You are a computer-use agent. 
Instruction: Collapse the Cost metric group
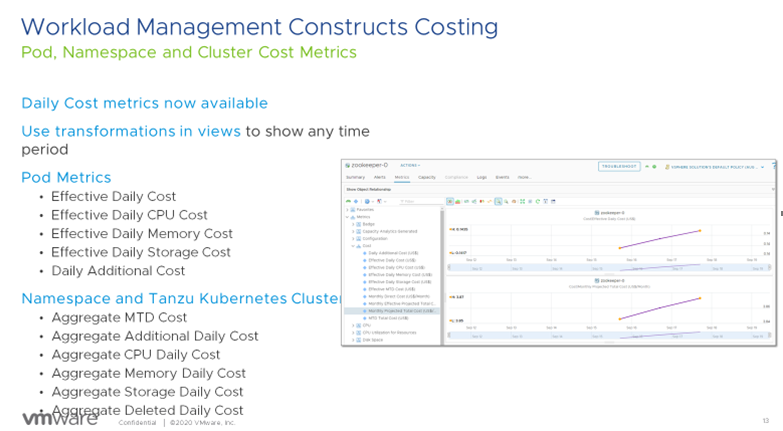pyautogui.click(x=353, y=246)
